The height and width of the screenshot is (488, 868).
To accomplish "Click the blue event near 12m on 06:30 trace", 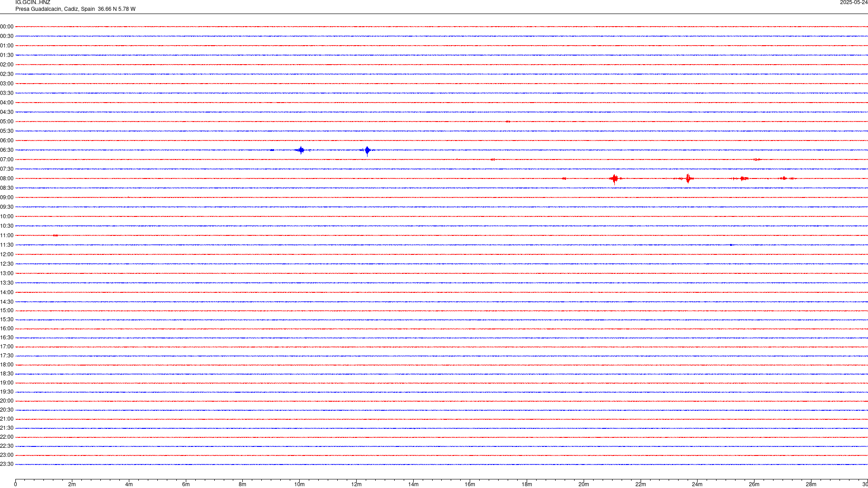I will tap(367, 150).
